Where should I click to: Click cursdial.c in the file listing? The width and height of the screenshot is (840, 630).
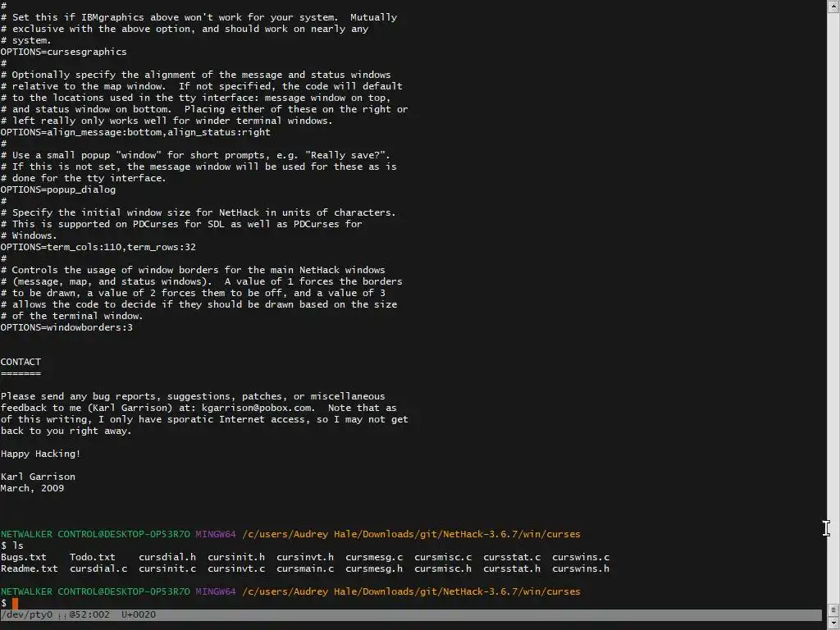coord(98,568)
